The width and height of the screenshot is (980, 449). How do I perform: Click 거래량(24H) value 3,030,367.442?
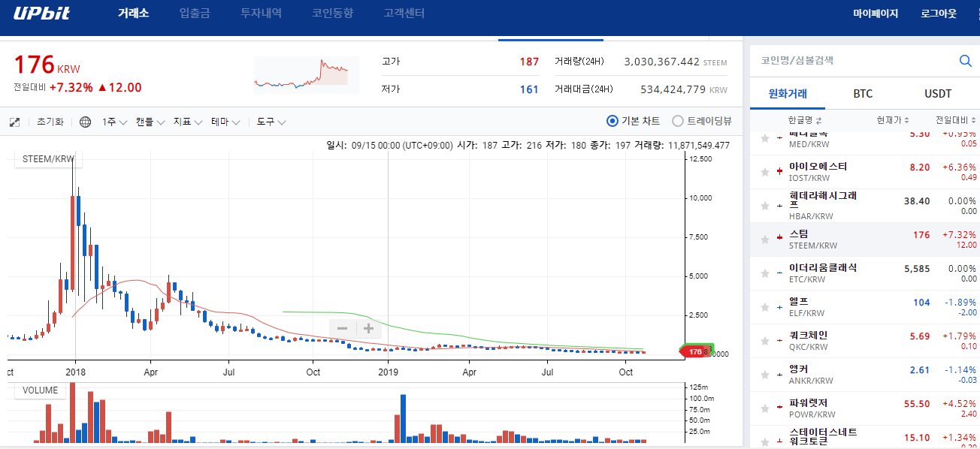[x=661, y=62]
